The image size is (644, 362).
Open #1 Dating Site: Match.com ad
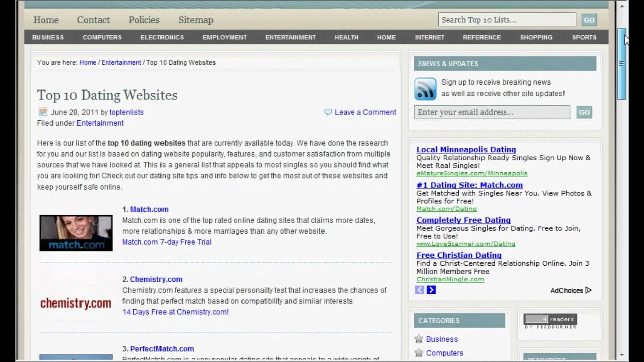pyautogui.click(x=469, y=185)
